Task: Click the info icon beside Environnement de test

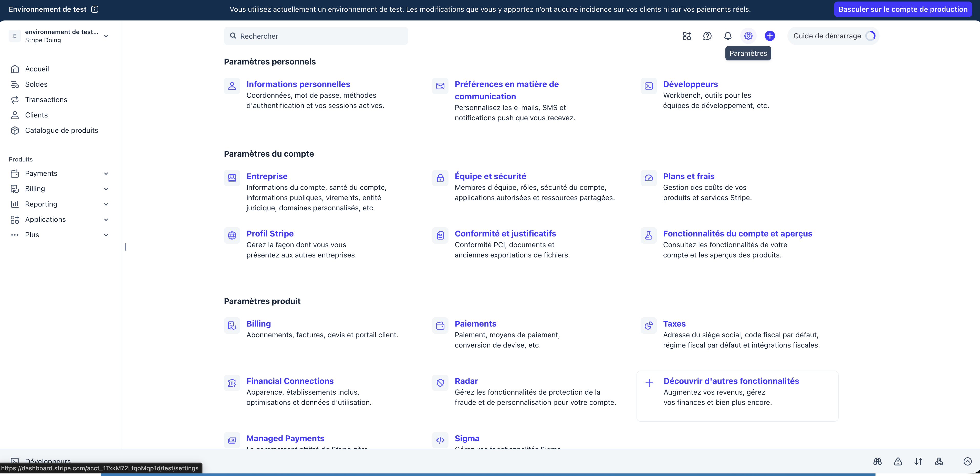Action: [x=95, y=9]
